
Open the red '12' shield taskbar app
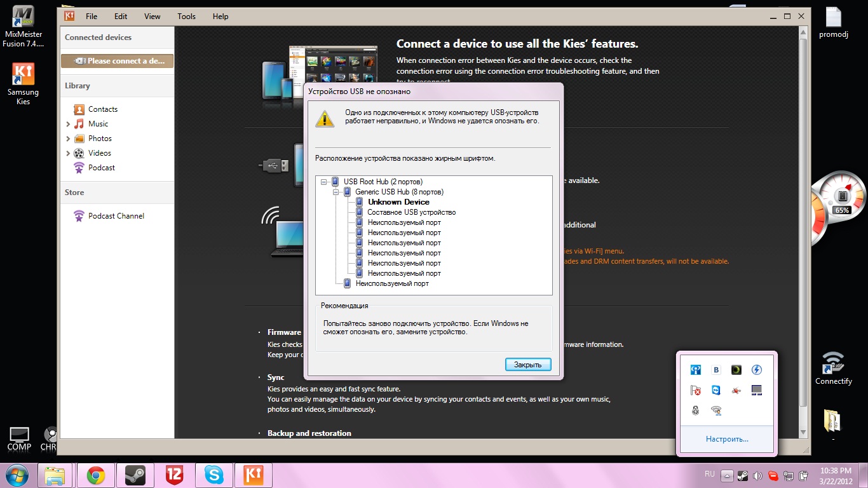pos(174,475)
